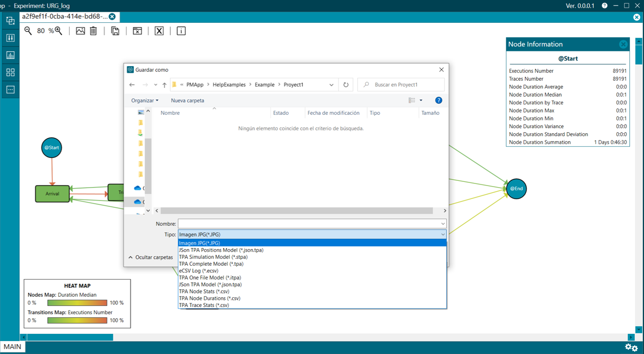The height and width of the screenshot is (354, 644).
Task: Expand the Nombre filename dropdown arrow
Action: [x=443, y=224]
